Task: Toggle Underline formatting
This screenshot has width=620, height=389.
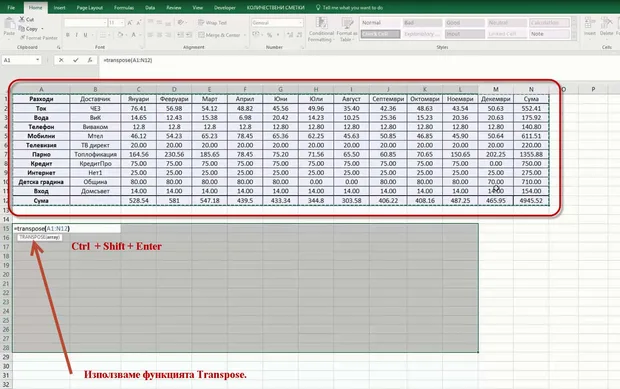Action: [85, 35]
